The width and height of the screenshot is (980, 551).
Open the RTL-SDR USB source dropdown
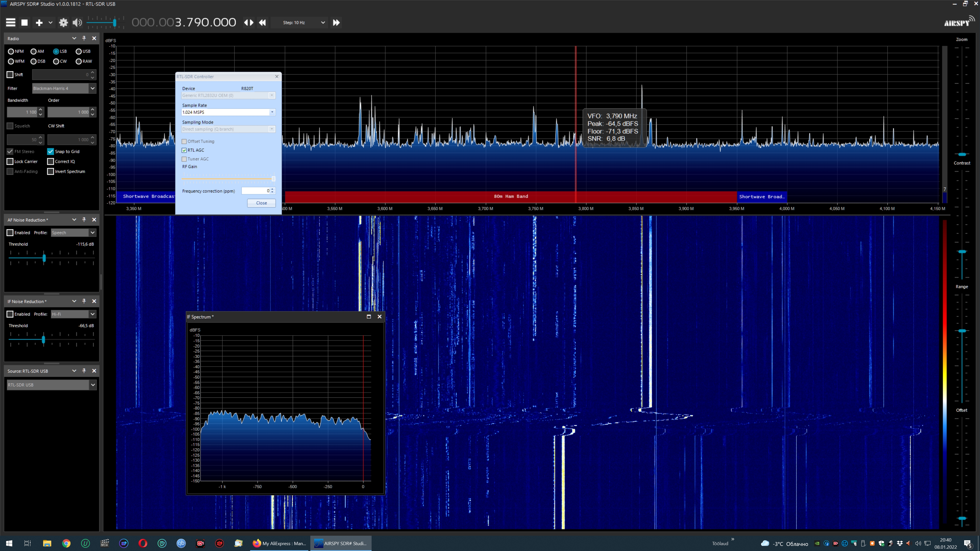coord(52,385)
